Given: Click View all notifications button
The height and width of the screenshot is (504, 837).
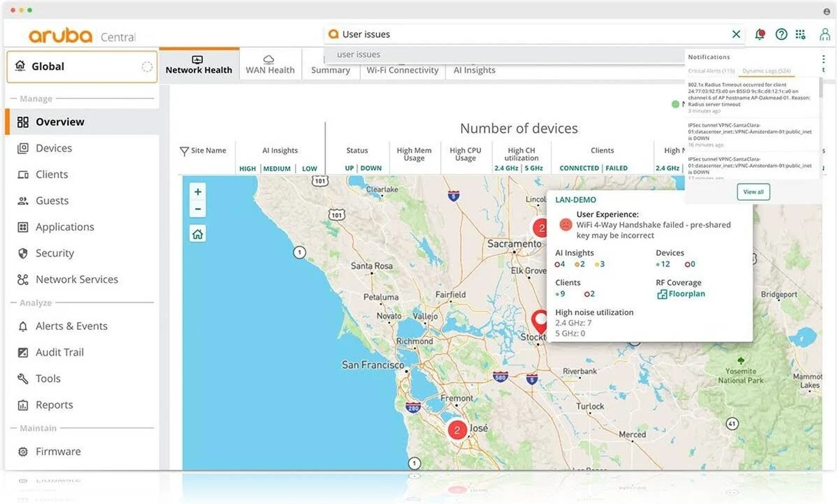Looking at the screenshot, I should pos(753,192).
